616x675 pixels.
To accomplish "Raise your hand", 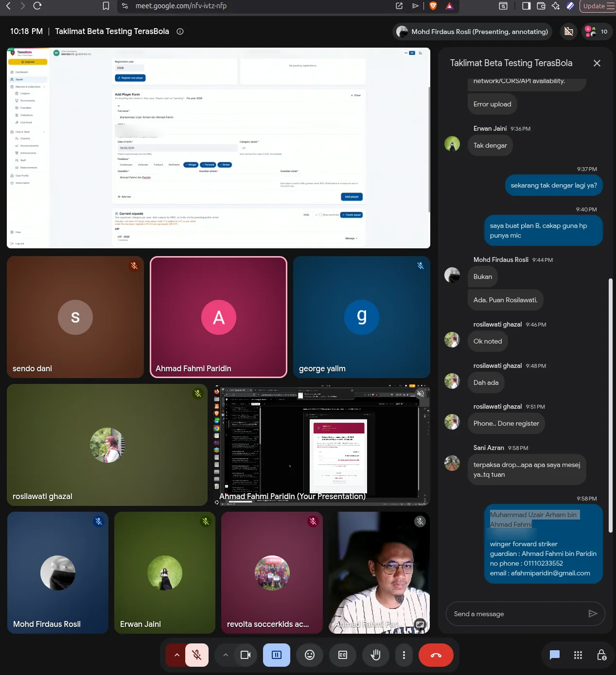I will point(376,655).
